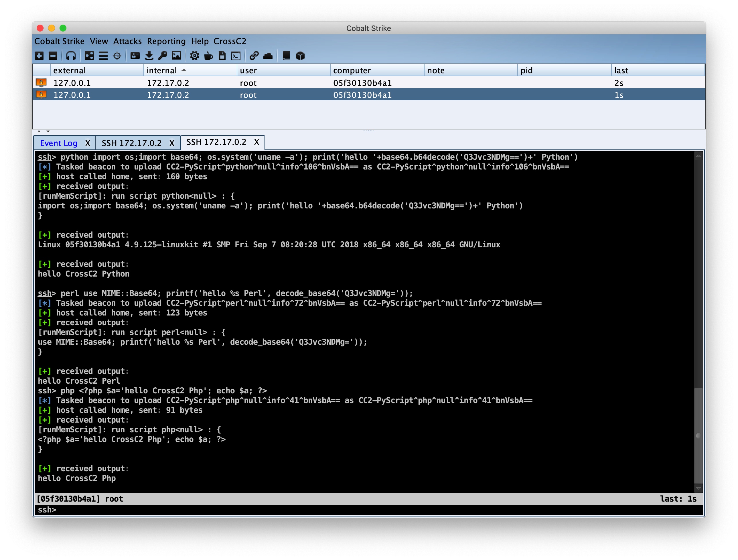Open the CrossC2 menu
Image resolution: width=738 pixels, height=560 pixels.
(230, 42)
